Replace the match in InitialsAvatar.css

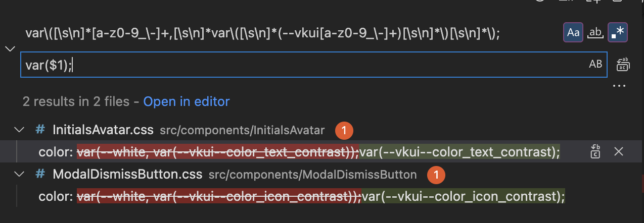pos(595,151)
